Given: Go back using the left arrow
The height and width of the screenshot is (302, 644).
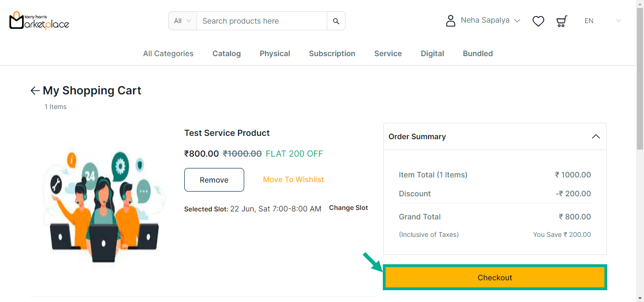Looking at the screenshot, I should click(35, 91).
